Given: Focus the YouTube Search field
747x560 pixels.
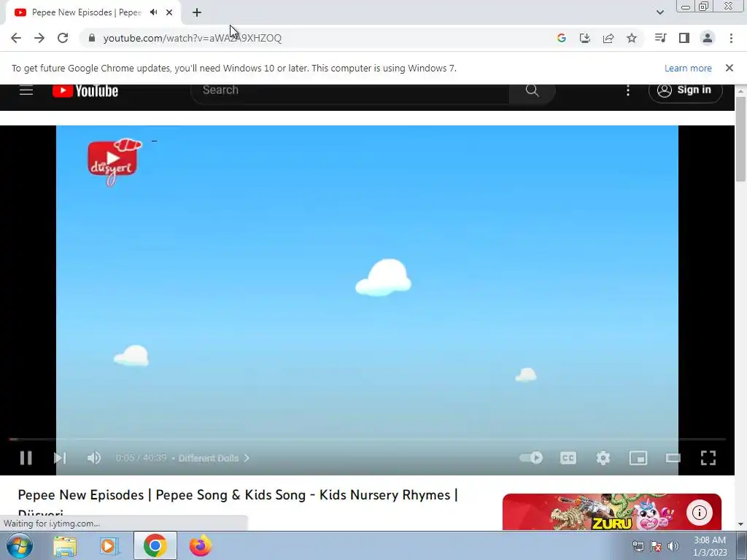Looking at the screenshot, I should 350,90.
